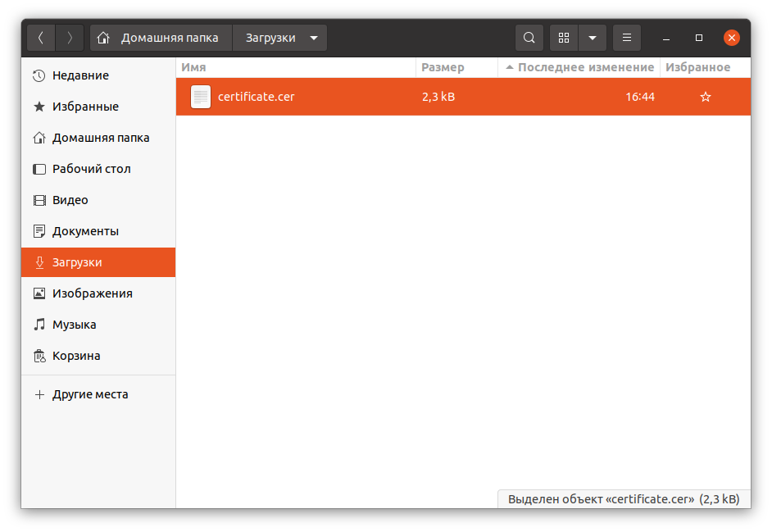This screenshot has height=532, width=772.
Task: Open Домашняя папка in the sidebar
Action: click(98, 138)
